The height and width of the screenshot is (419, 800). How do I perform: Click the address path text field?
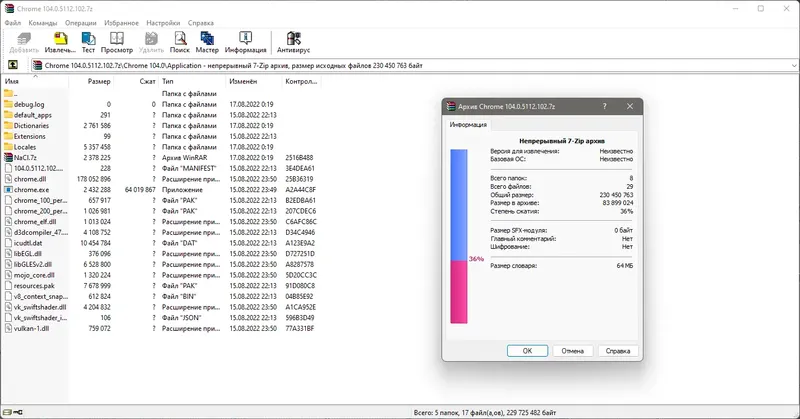click(416, 65)
